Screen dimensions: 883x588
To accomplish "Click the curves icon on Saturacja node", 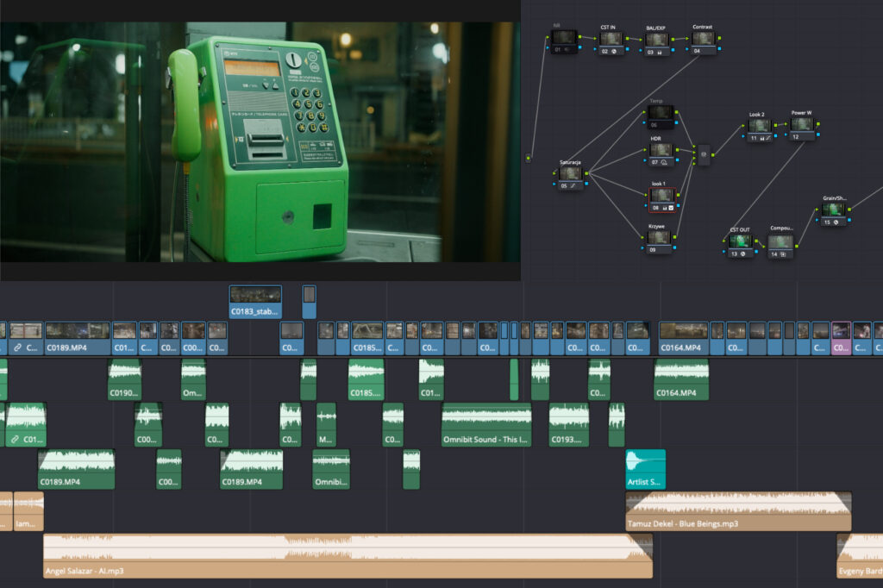I will click(x=574, y=186).
